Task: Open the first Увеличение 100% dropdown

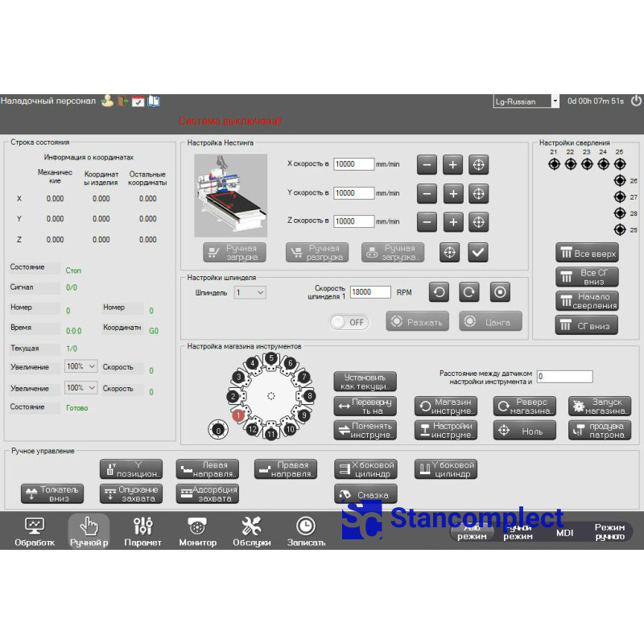Action: click(x=81, y=366)
